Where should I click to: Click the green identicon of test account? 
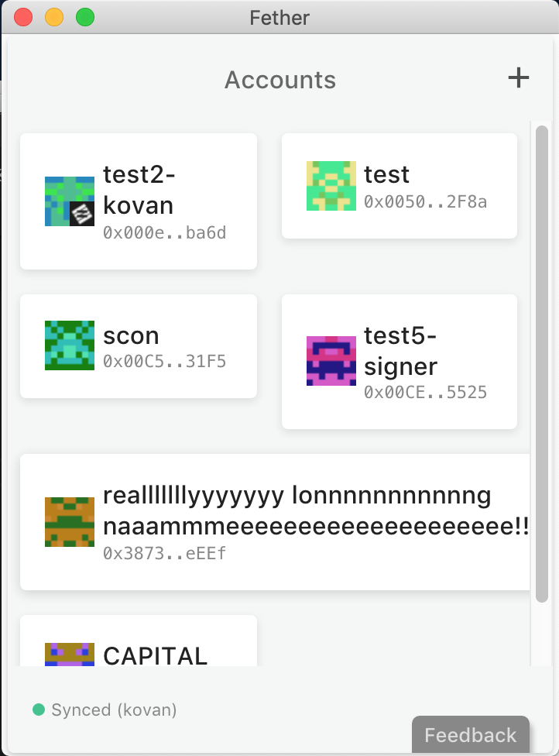click(x=331, y=186)
